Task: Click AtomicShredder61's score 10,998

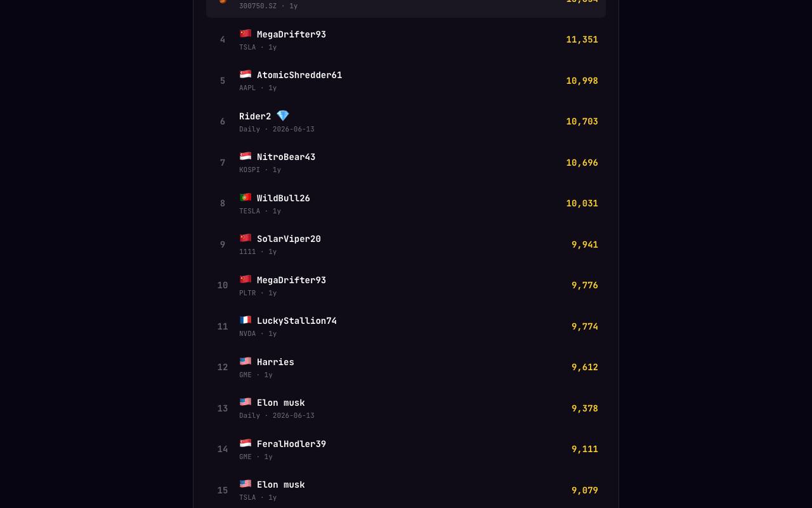Action: (582, 81)
